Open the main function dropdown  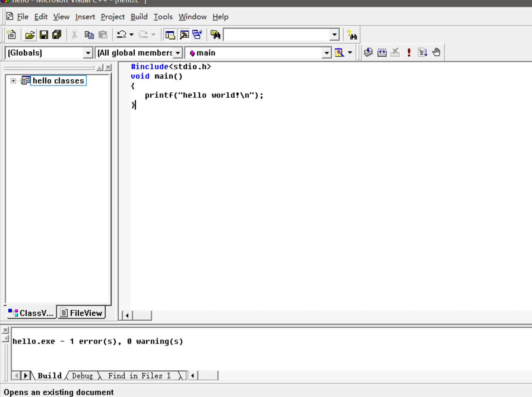click(x=327, y=53)
